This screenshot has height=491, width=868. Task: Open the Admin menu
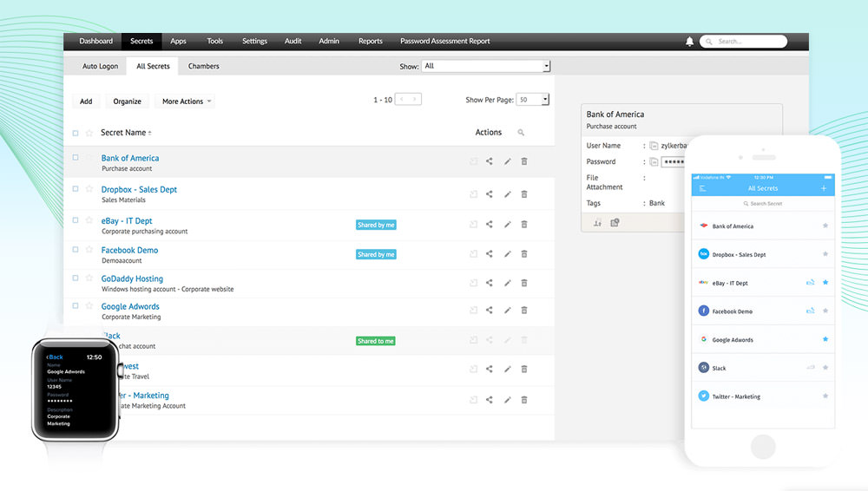click(329, 41)
